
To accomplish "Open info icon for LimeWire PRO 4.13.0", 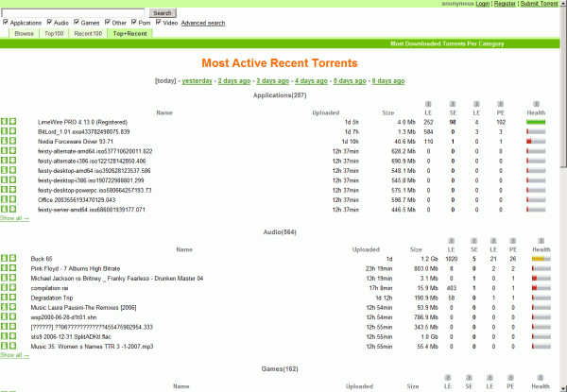I will pos(4,122).
